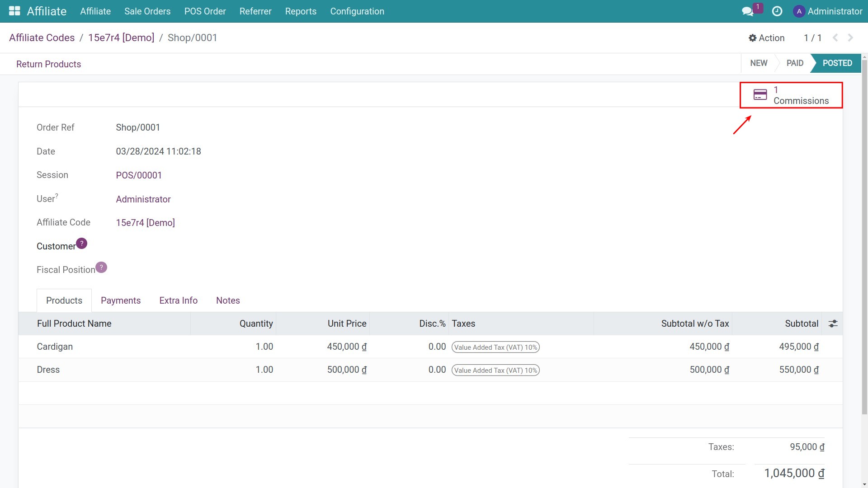Open the Reports dropdown menu
This screenshot has width=868, height=488.
pos(301,11)
